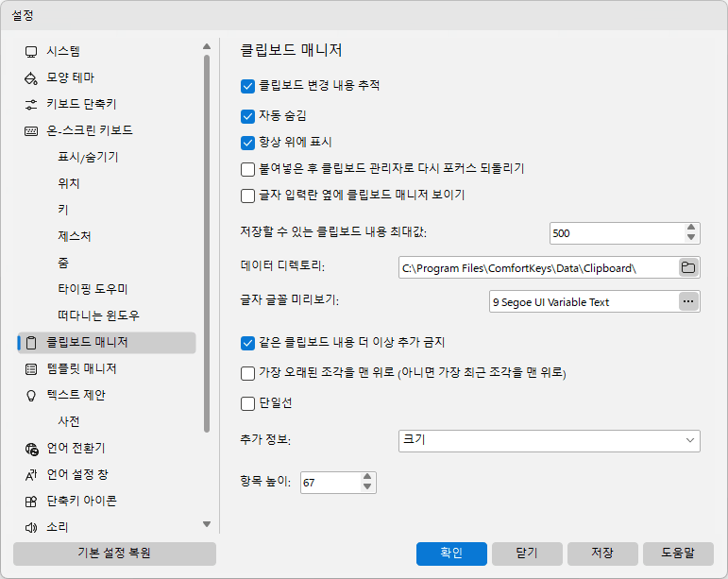This screenshot has width=728, height=579.
Task: Open 도움말 help
Action: pos(678,553)
